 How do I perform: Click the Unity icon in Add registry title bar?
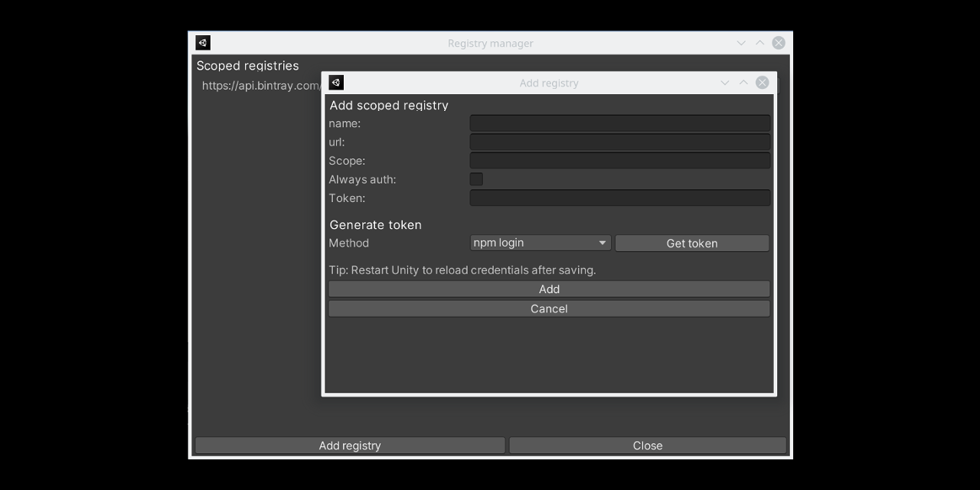336,83
